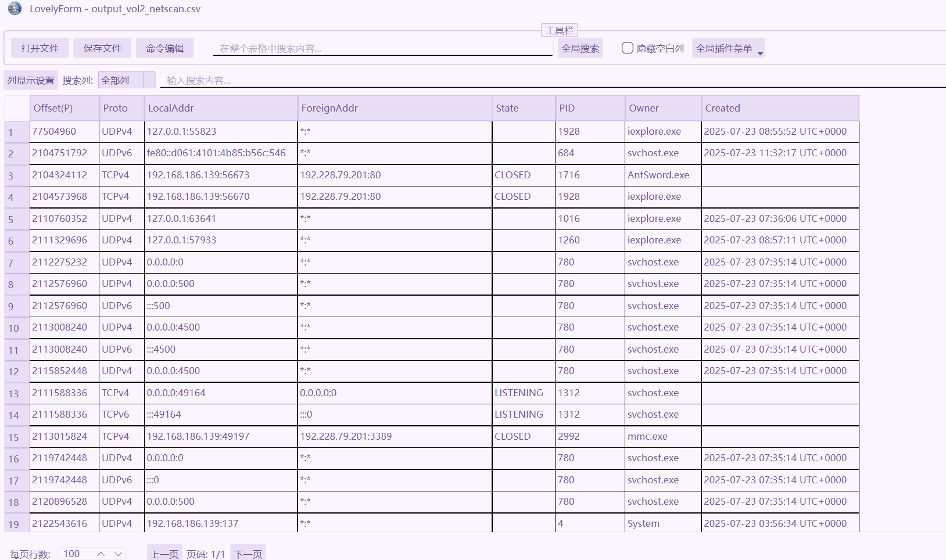Focus the global table search field
The image size is (946, 560).
coord(382,48)
